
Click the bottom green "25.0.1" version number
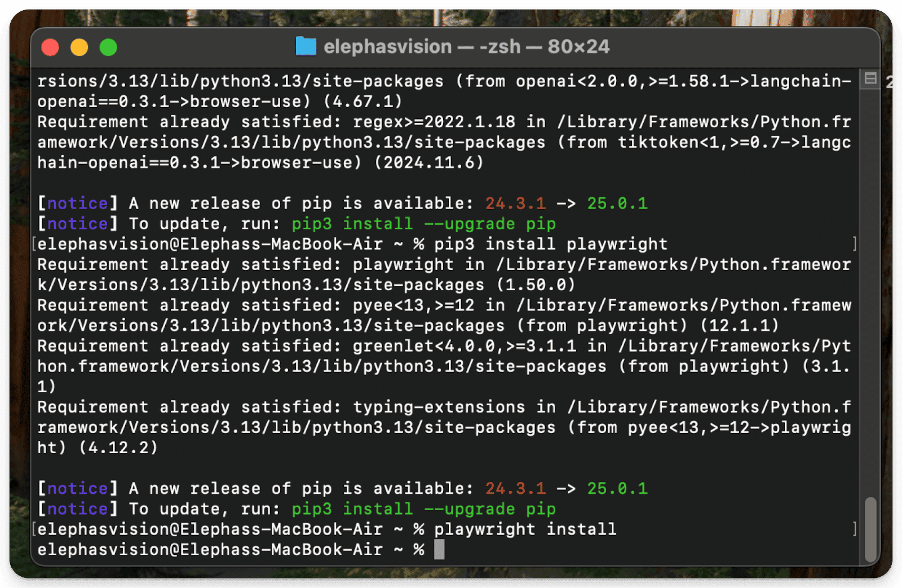tap(617, 488)
